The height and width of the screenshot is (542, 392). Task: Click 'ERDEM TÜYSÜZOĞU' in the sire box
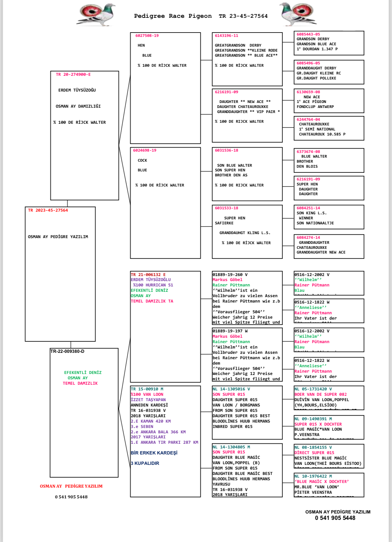pos(77,90)
